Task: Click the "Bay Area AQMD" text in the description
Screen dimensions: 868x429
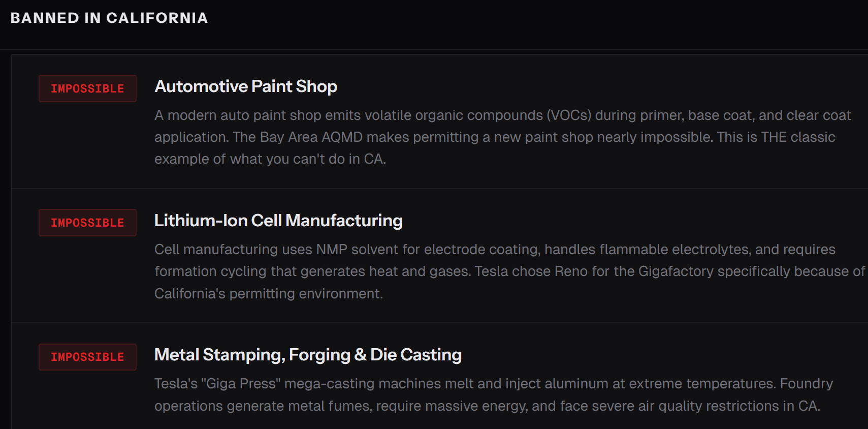Action: (x=311, y=137)
